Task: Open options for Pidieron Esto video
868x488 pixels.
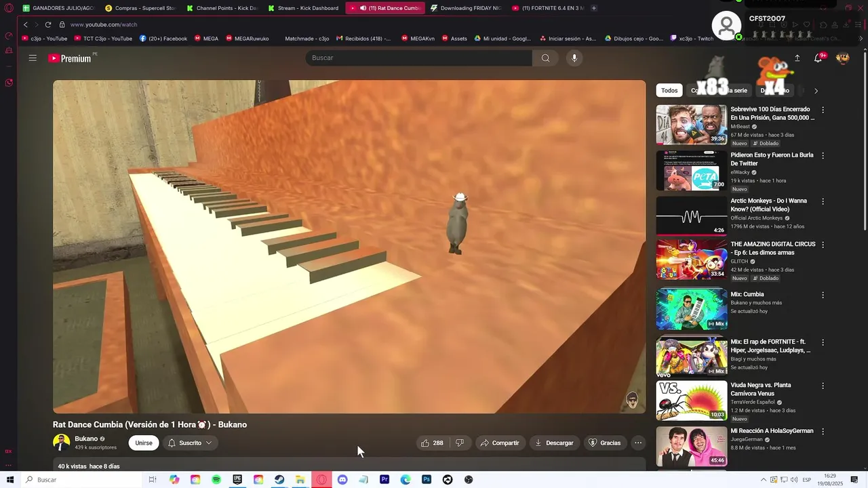Action: 823,156
